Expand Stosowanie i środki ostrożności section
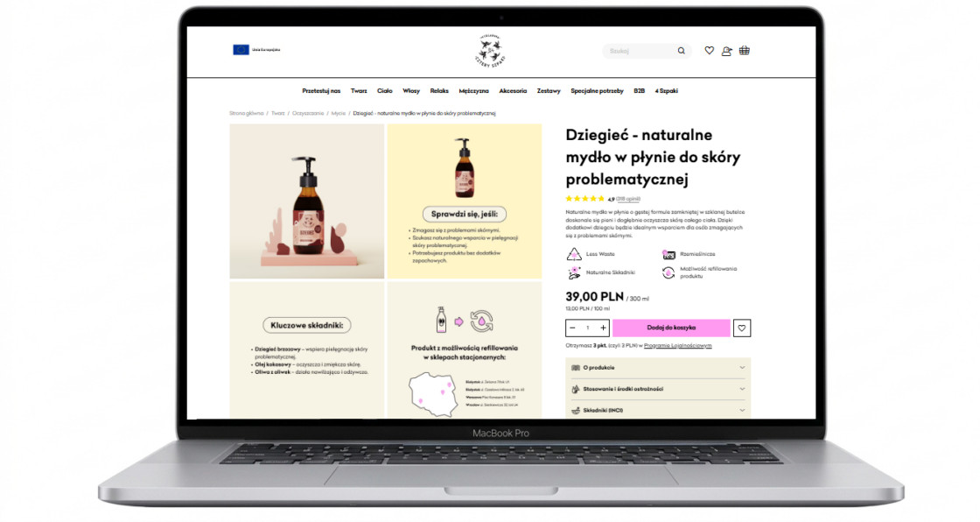The height and width of the screenshot is (522, 980). (x=658, y=389)
